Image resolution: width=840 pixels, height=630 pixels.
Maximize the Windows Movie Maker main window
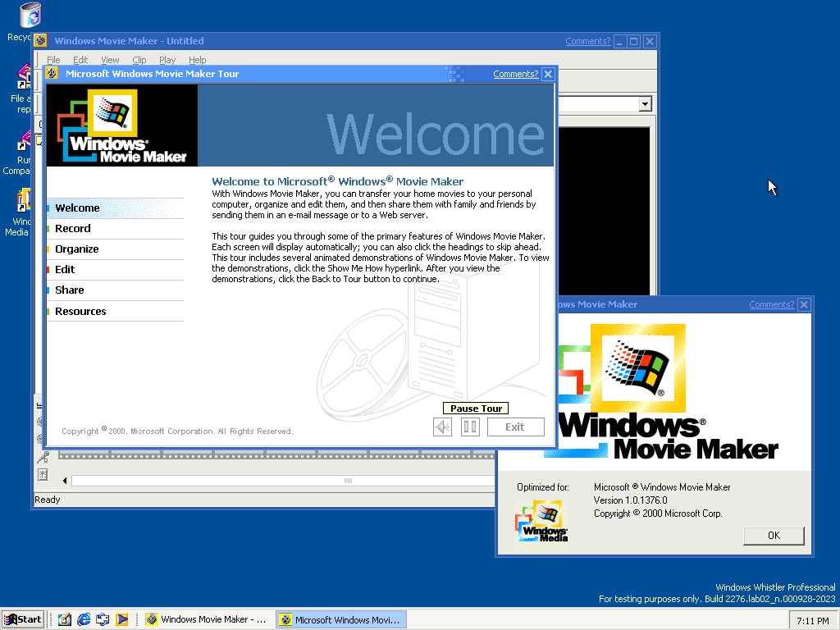click(x=634, y=41)
